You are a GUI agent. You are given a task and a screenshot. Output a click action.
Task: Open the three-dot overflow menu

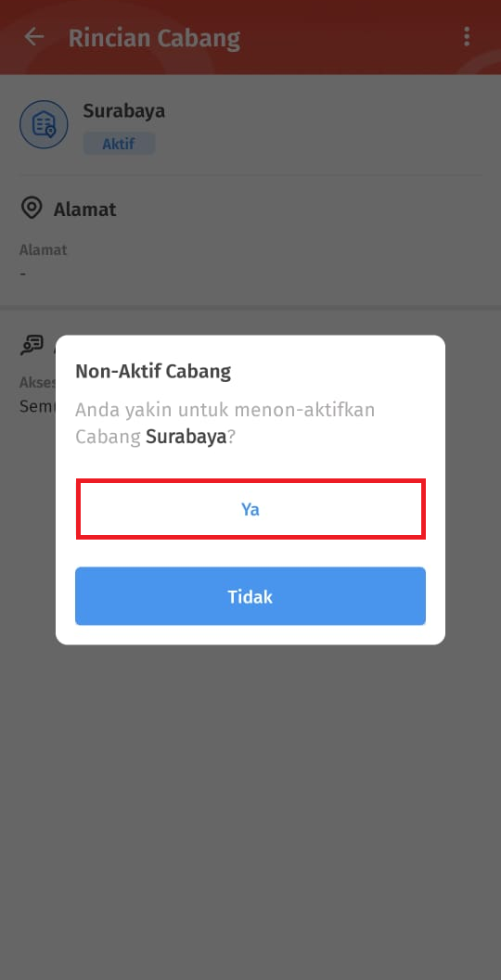(467, 37)
